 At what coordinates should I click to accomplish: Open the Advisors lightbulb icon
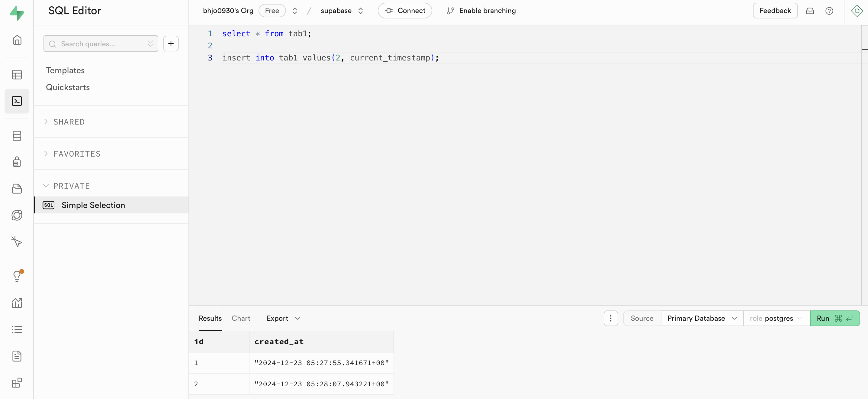[17, 276]
